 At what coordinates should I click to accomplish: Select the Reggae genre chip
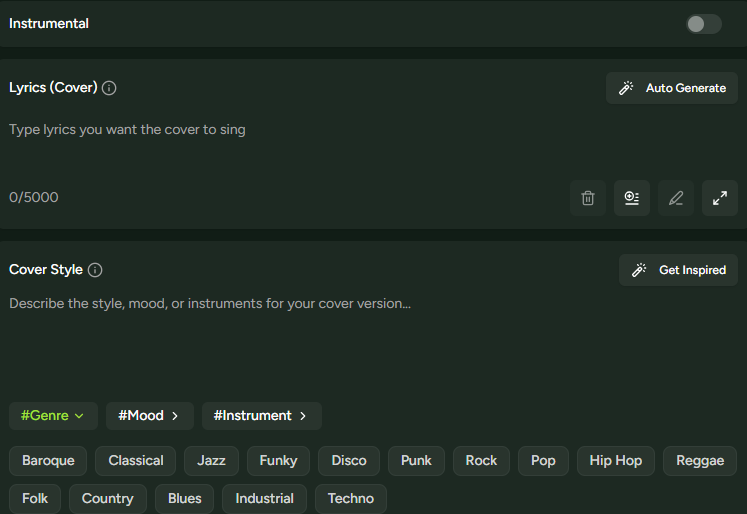click(700, 461)
